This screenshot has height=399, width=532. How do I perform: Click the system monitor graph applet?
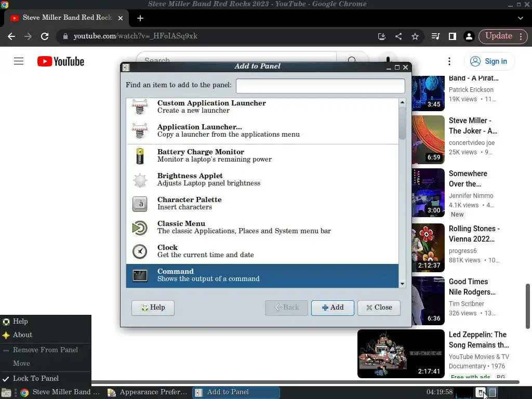tap(464, 393)
